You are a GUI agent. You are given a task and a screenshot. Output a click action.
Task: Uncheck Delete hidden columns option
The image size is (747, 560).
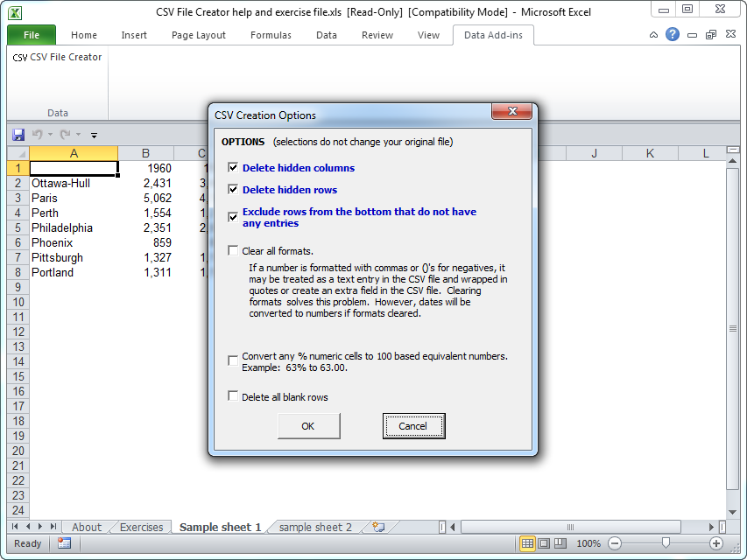tap(233, 168)
